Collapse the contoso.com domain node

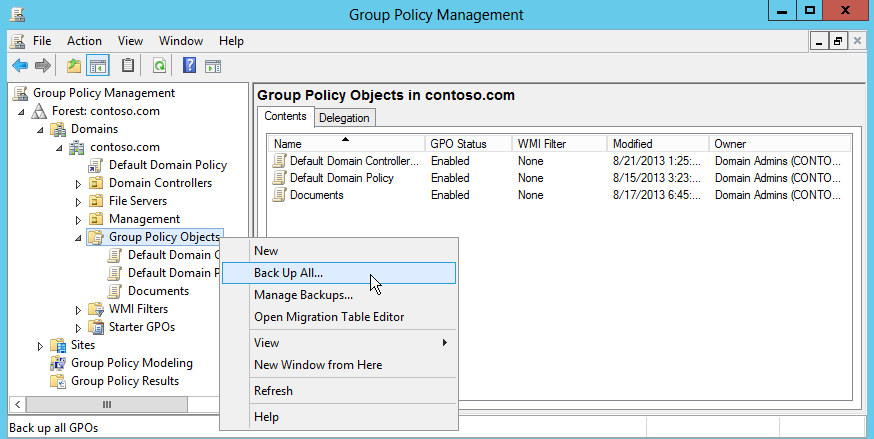(59, 148)
